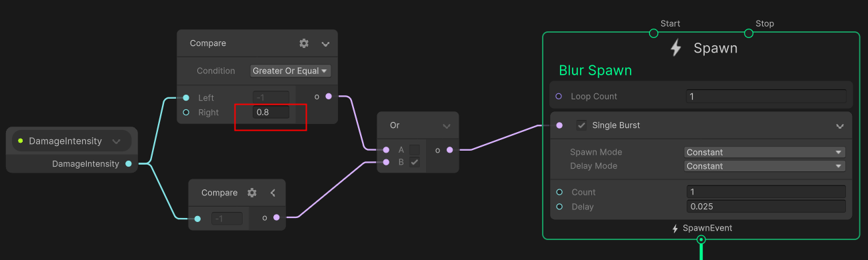
Task: Expand the lower Compare node arrow
Action: 273,193
